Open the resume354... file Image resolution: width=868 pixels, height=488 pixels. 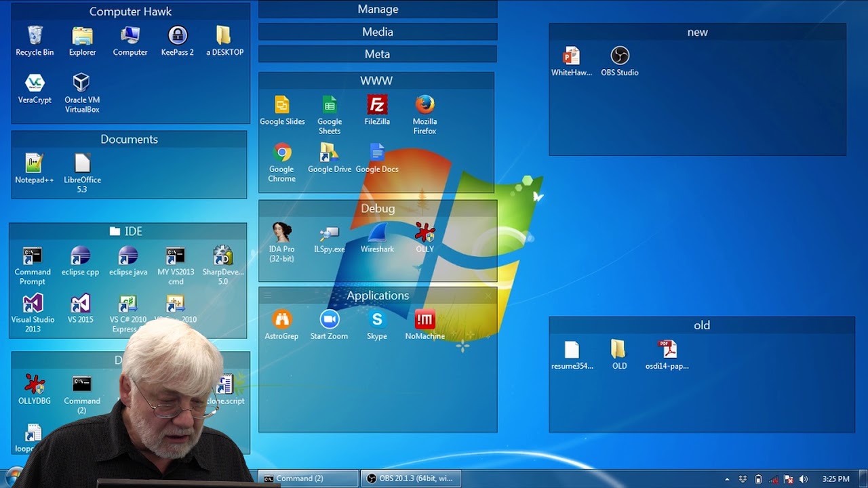(x=572, y=354)
